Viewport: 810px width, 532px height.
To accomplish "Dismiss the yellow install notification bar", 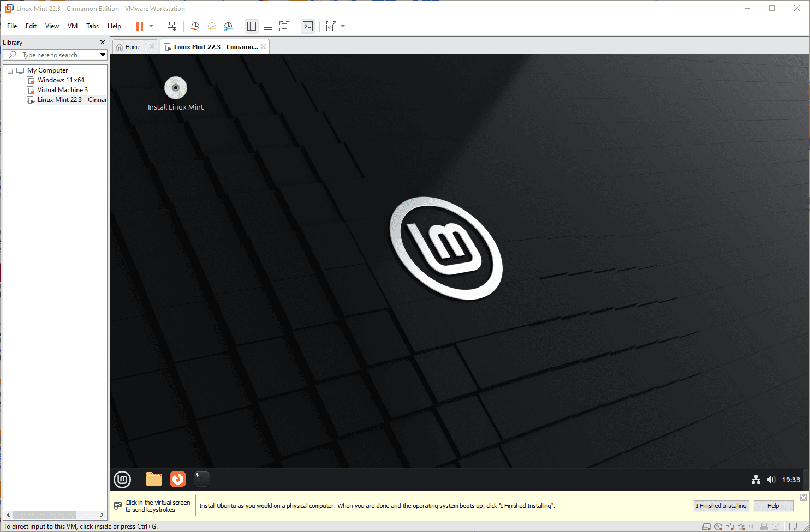I will (x=803, y=498).
